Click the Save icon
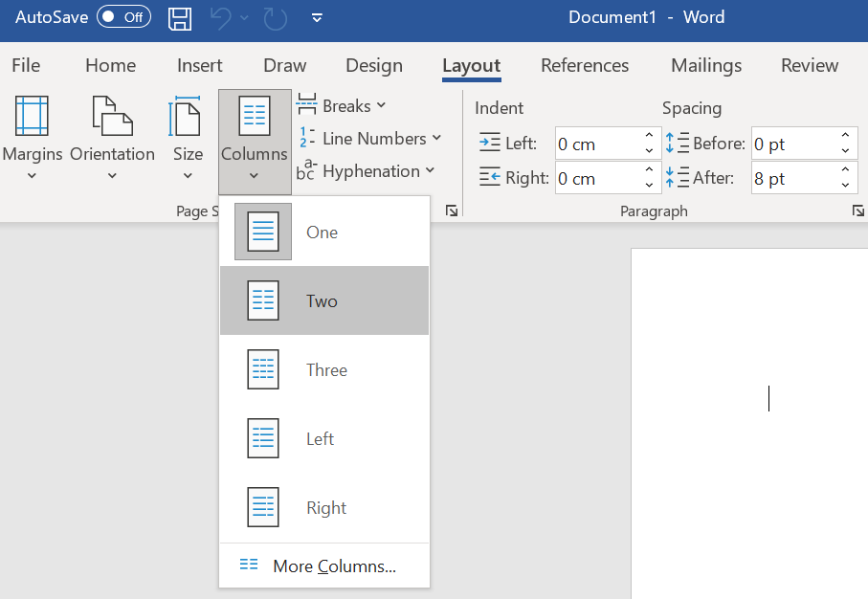This screenshot has height=599, width=868. tap(180, 17)
